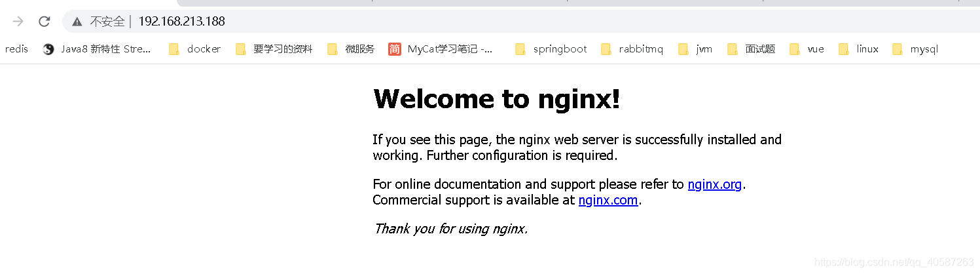Open the 微服务 bookmark folder
This screenshot has width=980, height=274.
point(351,49)
